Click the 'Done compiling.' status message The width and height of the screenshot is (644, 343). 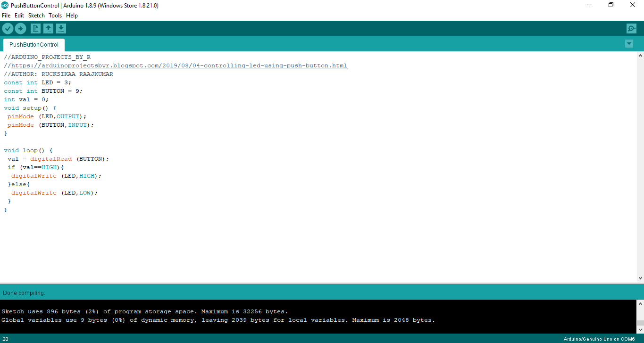click(24, 293)
